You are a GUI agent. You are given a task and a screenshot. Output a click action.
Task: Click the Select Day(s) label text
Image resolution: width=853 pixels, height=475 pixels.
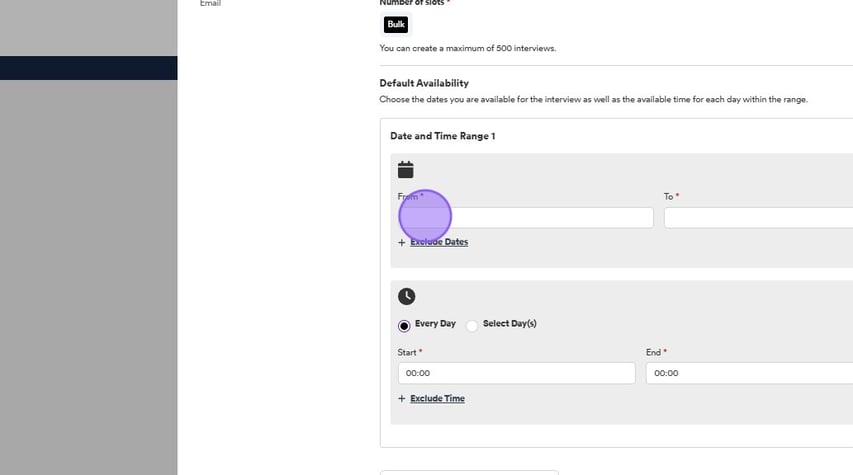[x=510, y=324]
